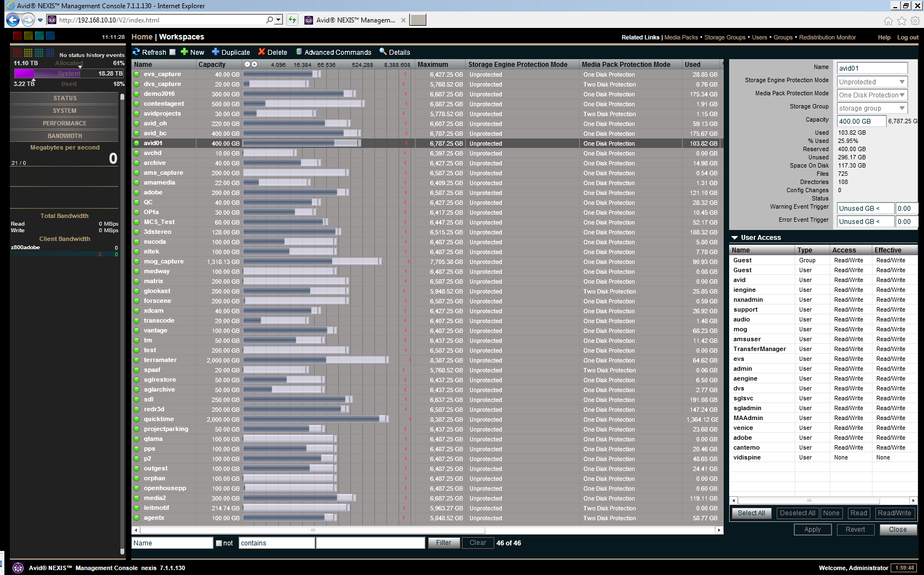Set access with Read/Write button
The width and height of the screenshot is (924, 575).
point(894,513)
